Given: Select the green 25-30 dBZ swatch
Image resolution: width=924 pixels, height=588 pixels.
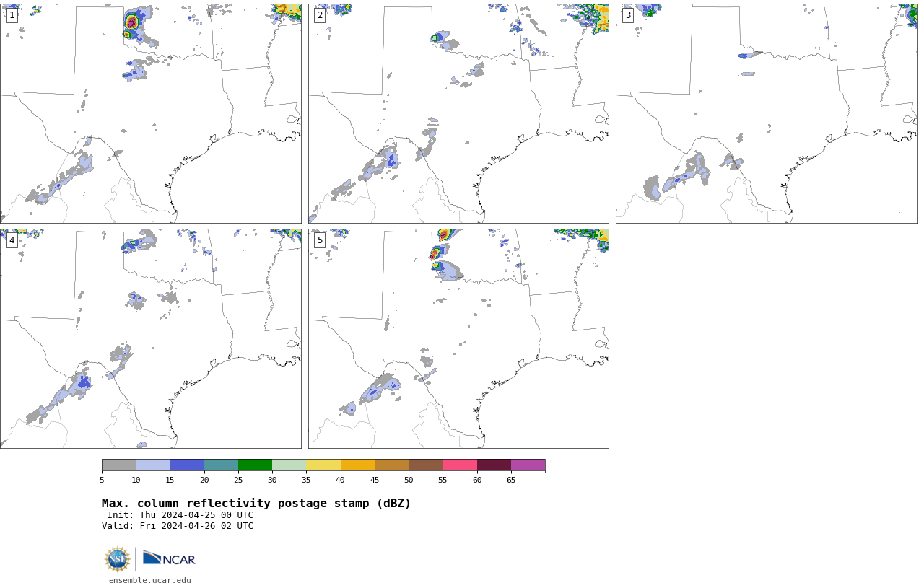Looking at the screenshot, I should pyautogui.click(x=255, y=465).
